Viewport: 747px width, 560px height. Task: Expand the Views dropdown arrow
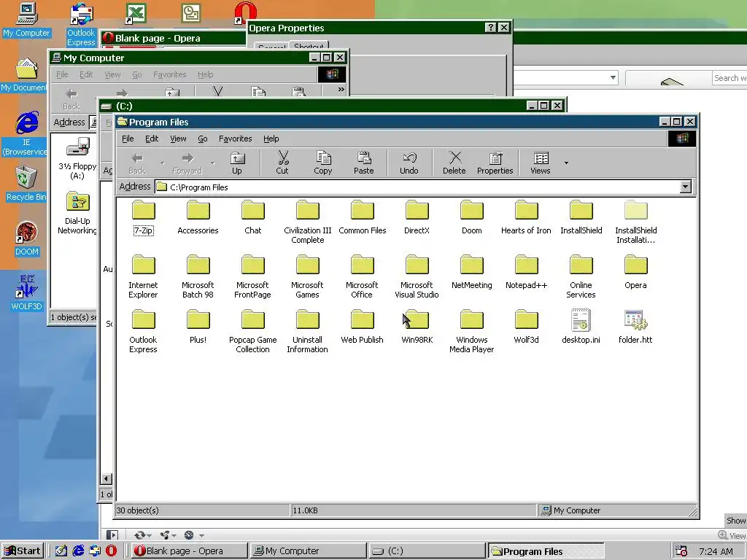coord(566,163)
